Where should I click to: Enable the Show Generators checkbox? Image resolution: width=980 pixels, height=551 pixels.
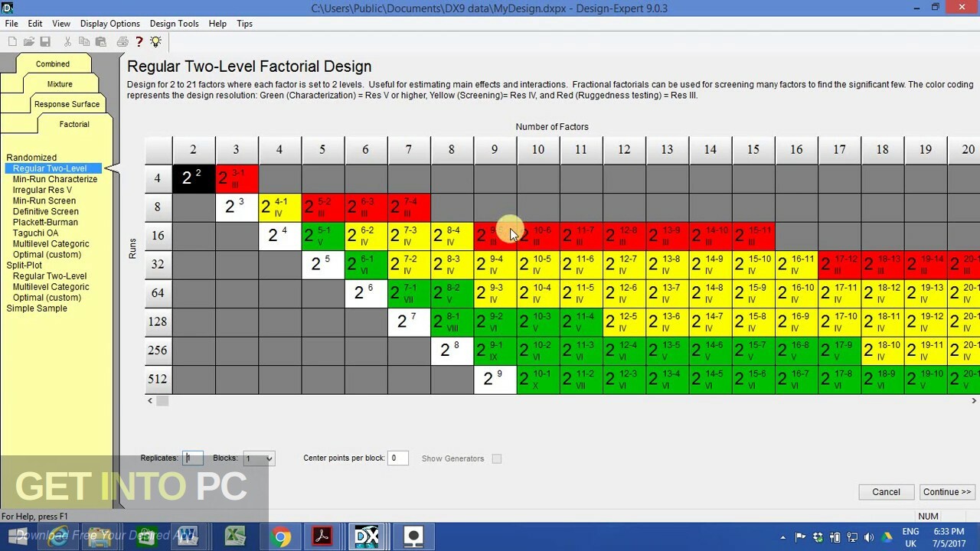(497, 458)
